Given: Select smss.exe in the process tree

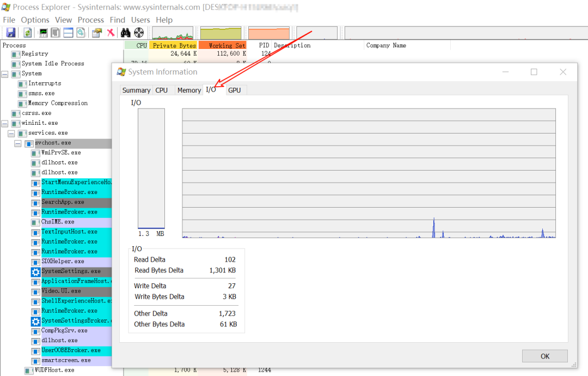Looking at the screenshot, I should pos(41,93).
